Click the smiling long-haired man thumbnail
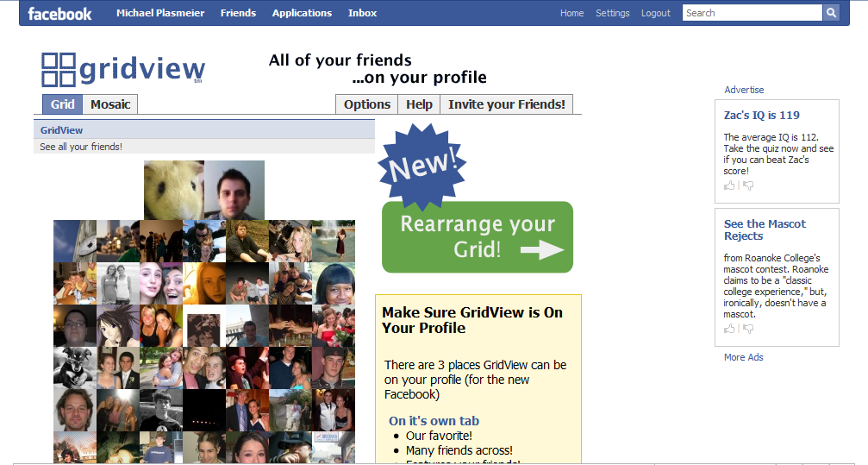 pos(75,410)
